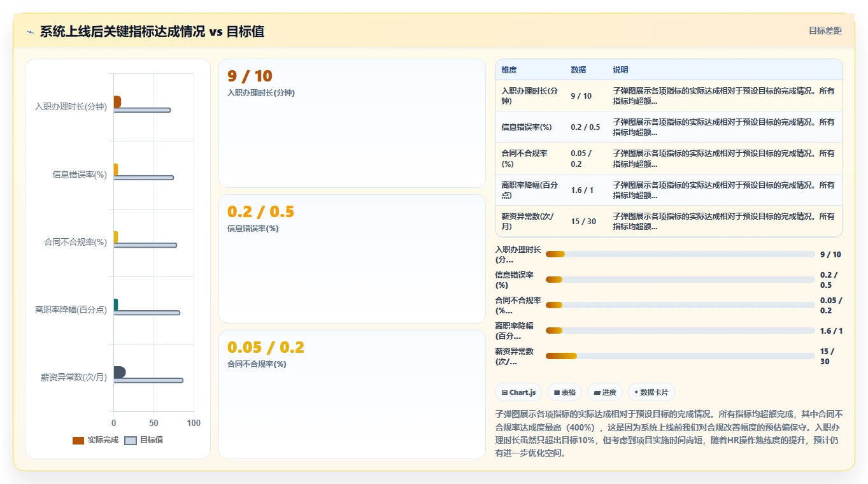868x484 pixels.
Task: Click the orange 实际完成 legend swatch
Action: (78, 440)
